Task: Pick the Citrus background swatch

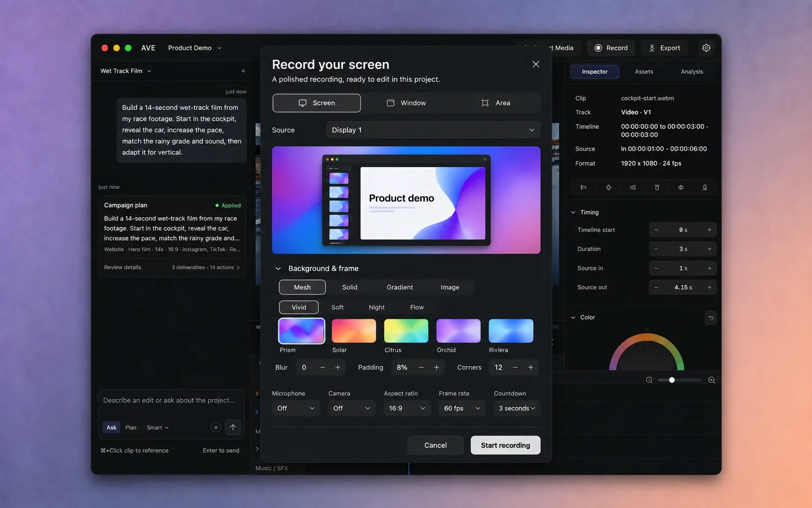Action: 406,331
